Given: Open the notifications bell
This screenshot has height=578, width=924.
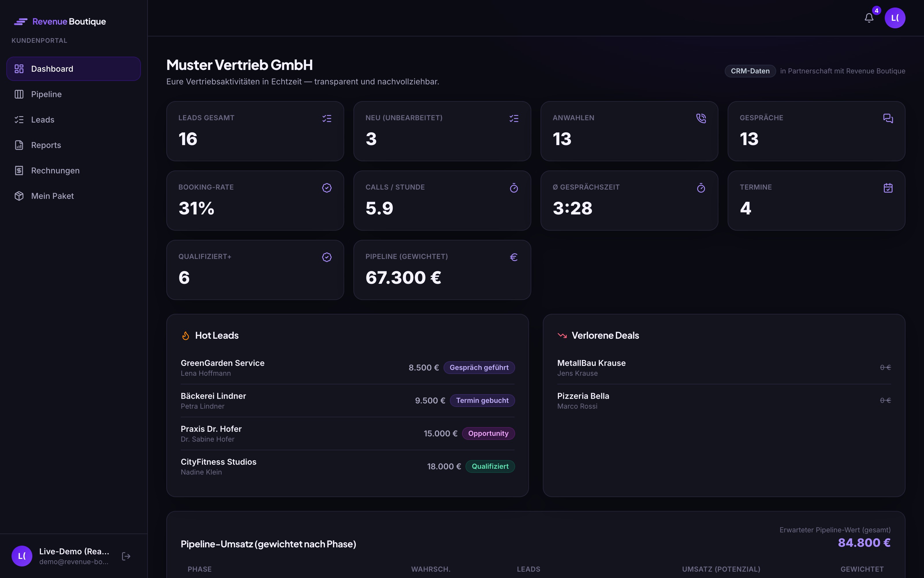Looking at the screenshot, I should (869, 18).
